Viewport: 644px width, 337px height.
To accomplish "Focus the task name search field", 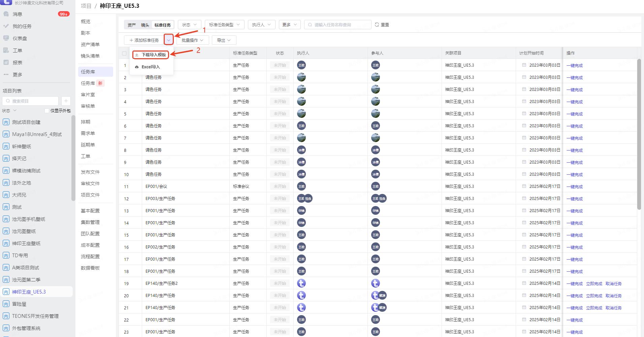I will [x=340, y=25].
